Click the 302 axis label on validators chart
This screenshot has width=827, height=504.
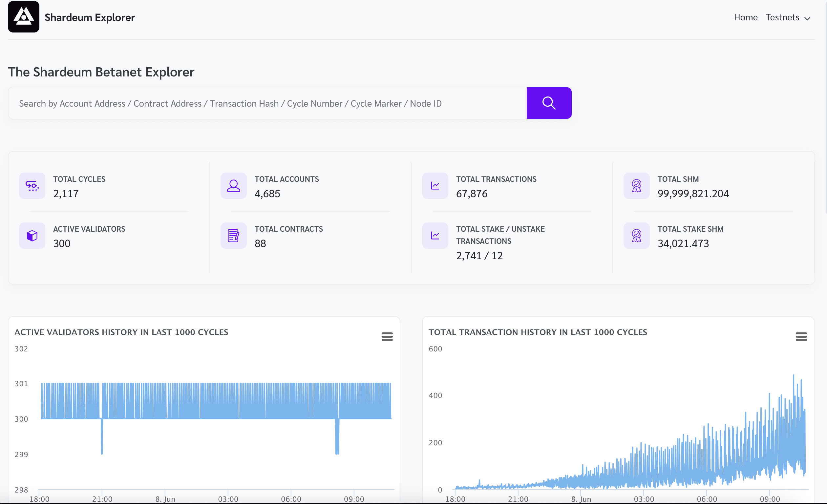pyautogui.click(x=21, y=349)
